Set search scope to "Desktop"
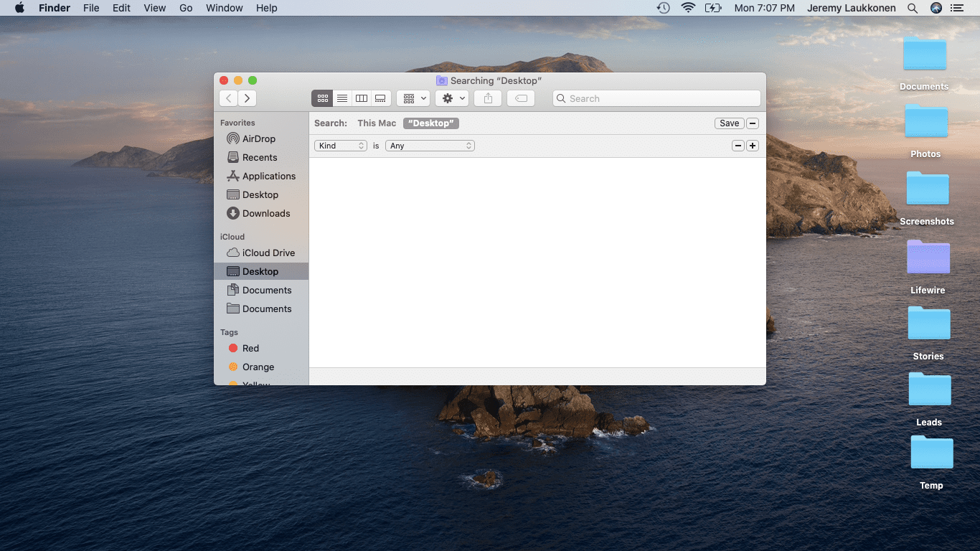This screenshot has height=551, width=980. 430,123
